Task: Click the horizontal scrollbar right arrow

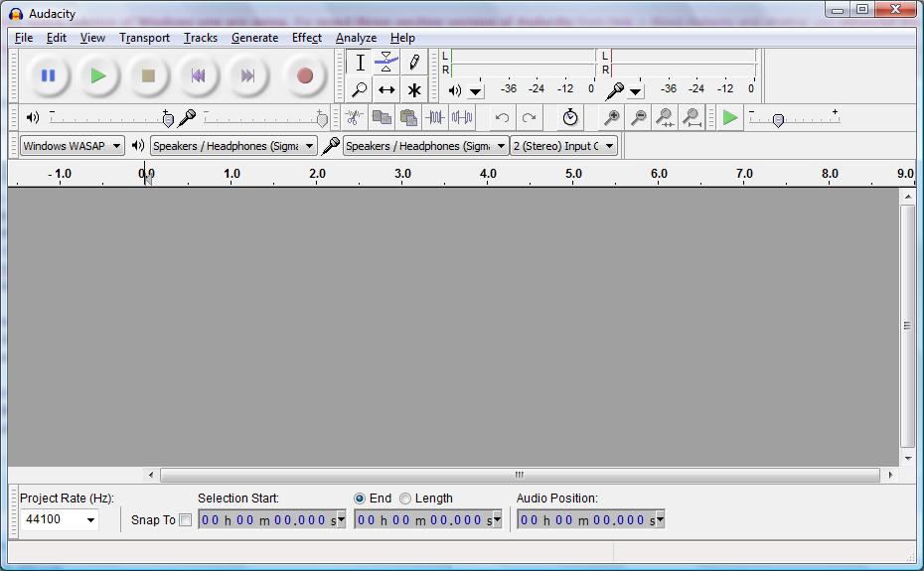Action: (890, 475)
